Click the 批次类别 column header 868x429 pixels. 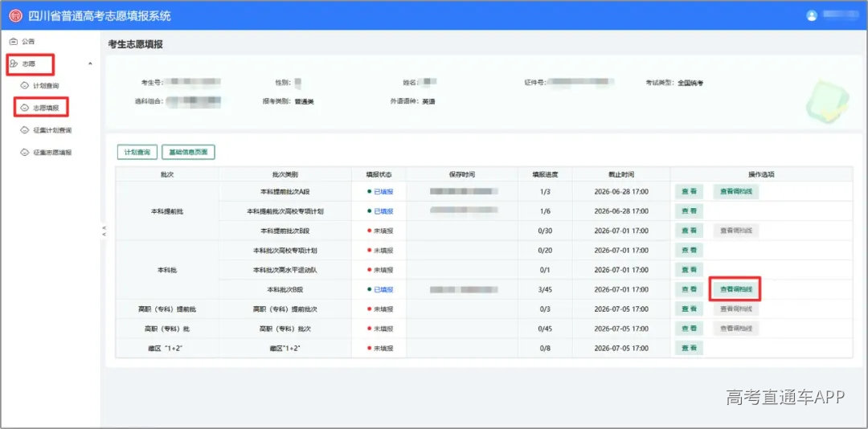pyautogui.click(x=285, y=174)
